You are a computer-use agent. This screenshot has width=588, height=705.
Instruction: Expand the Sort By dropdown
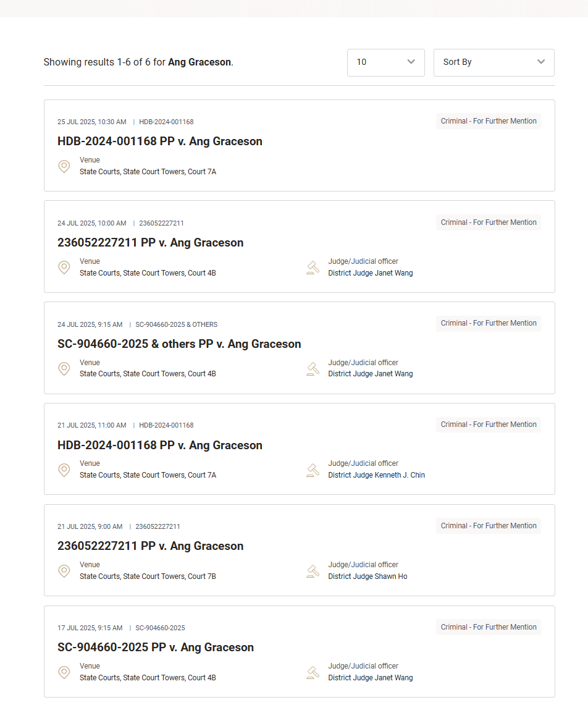click(493, 62)
